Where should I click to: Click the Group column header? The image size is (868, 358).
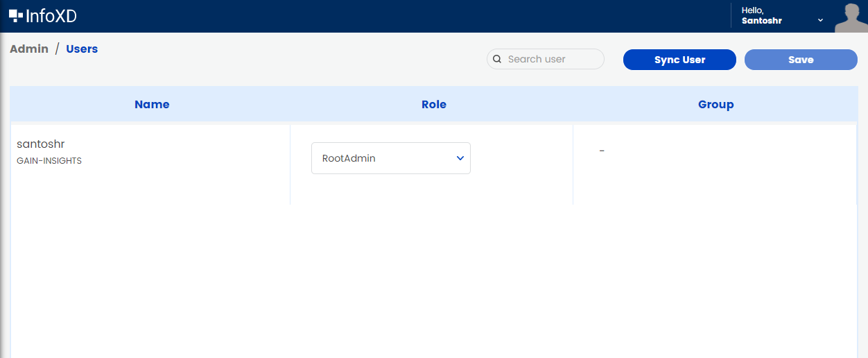pos(716,104)
